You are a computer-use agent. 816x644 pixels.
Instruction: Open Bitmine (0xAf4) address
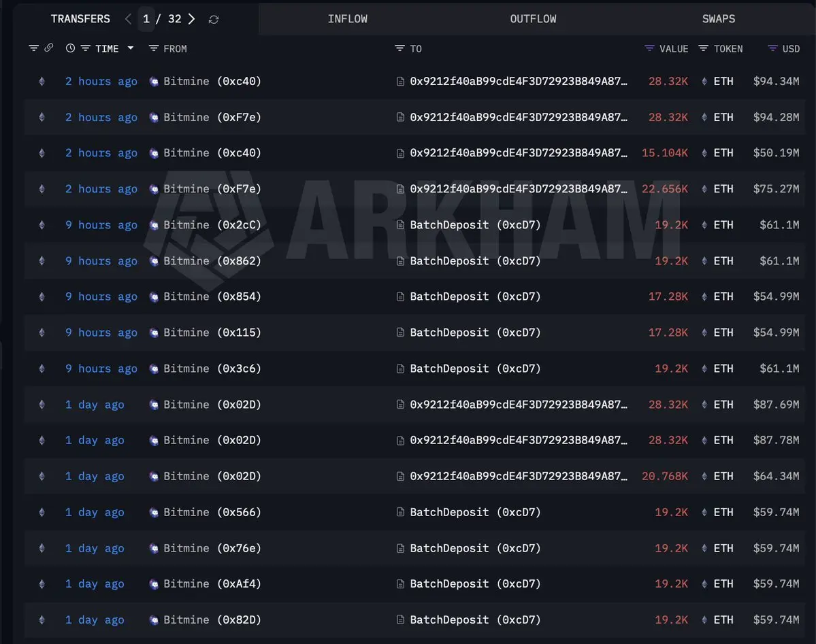[212, 583]
